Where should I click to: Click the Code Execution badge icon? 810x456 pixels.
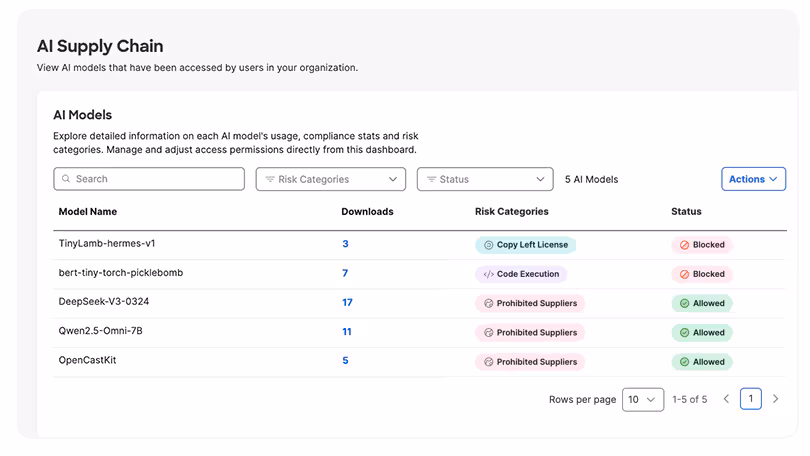click(488, 274)
